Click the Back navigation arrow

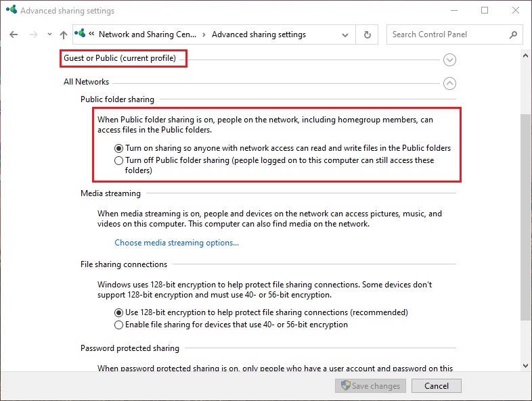(x=14, y=34)
